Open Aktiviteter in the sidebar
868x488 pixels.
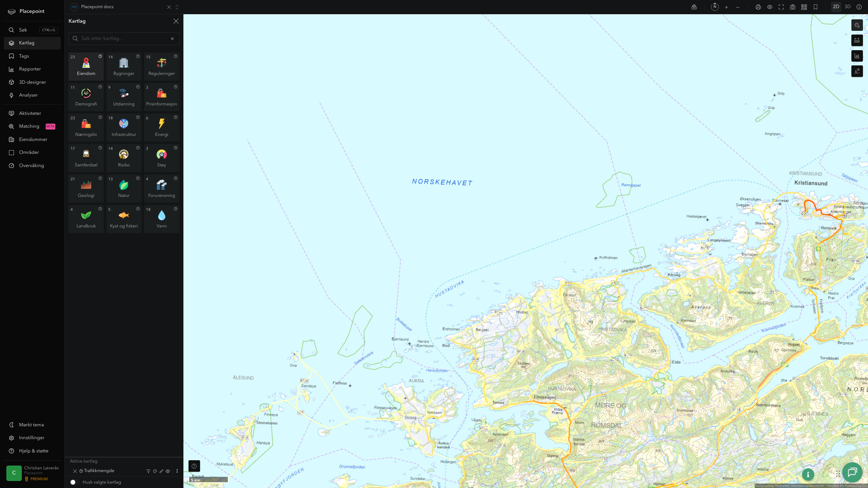tap(32, 113)
